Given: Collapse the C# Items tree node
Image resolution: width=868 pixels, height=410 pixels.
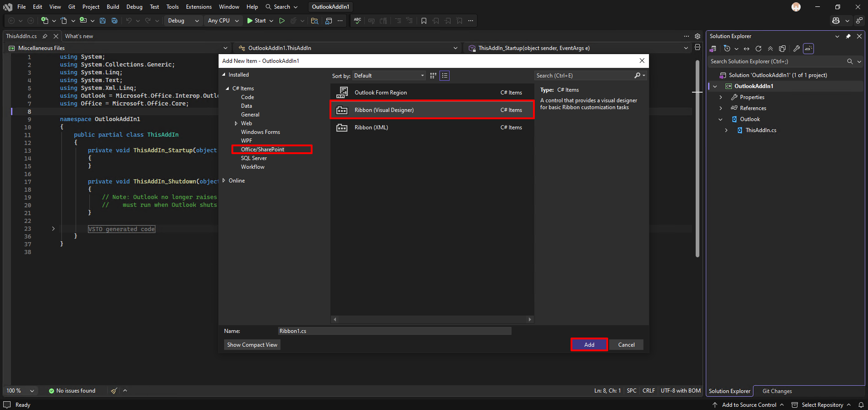Looking at the screenshot, I should (x=227, y=89).
